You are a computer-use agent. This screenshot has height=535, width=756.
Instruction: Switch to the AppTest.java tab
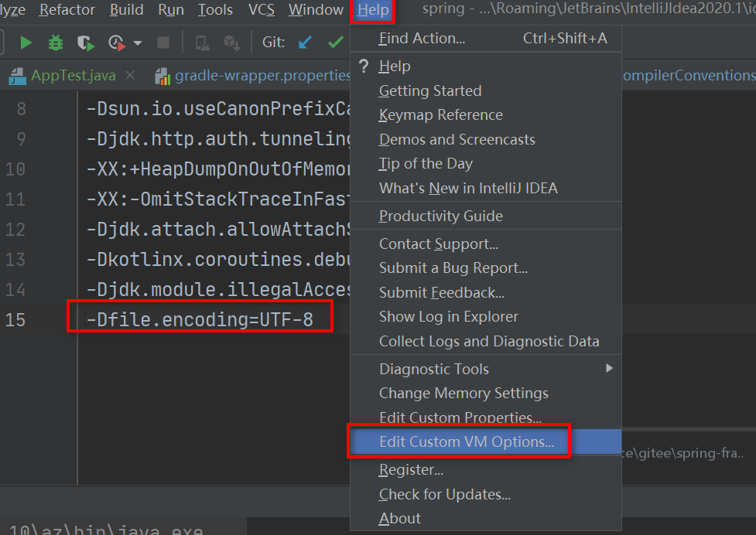[x=74, y=75]
